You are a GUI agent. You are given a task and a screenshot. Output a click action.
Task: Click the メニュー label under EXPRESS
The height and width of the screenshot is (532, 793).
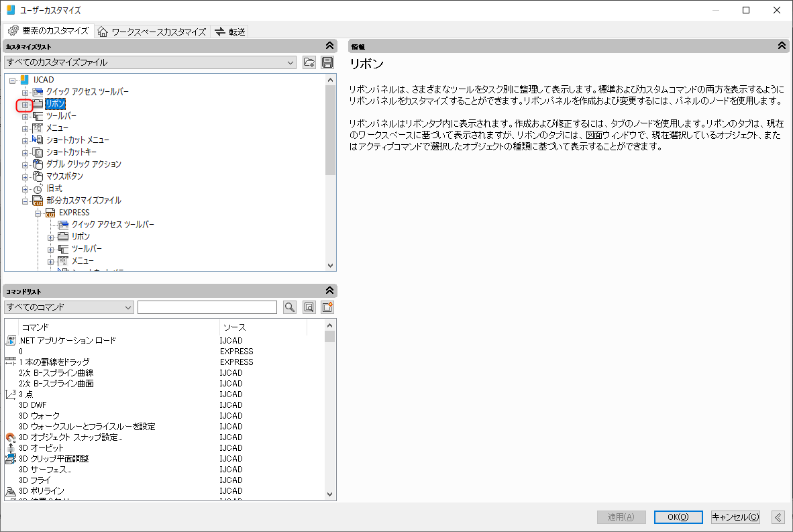pos(83,260)
